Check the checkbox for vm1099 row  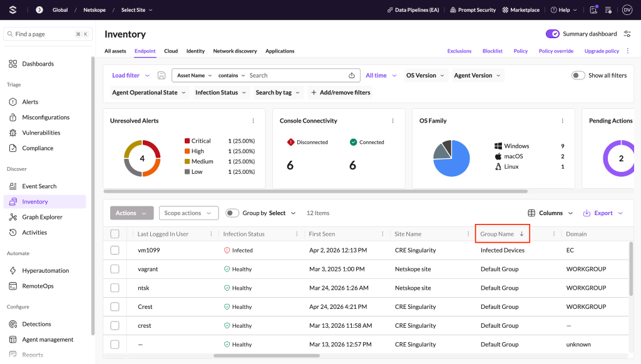[x=115, y=250]
